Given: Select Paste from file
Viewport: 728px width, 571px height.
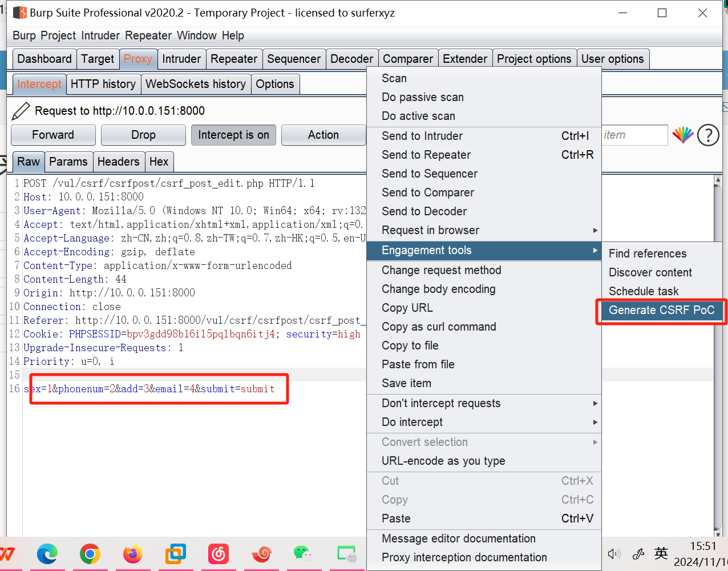Looking at the screenshot, I should click(484, 364).
